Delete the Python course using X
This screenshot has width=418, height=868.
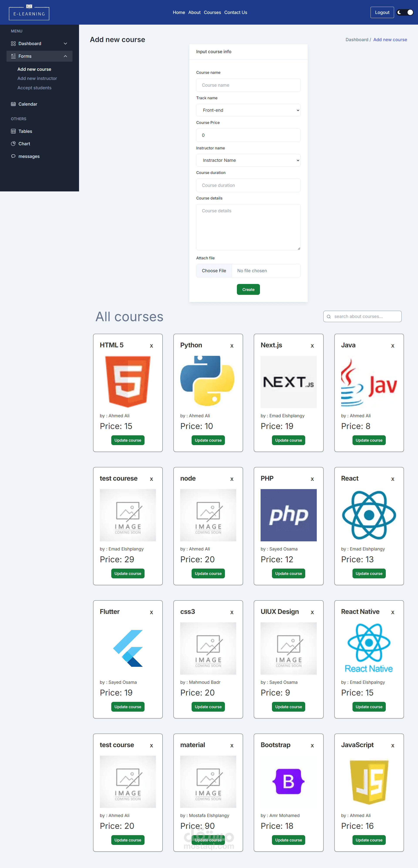pyautogui.click(x=232, y=346)
